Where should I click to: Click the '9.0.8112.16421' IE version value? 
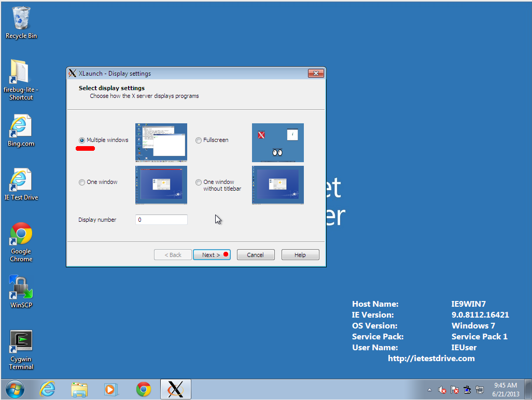click(480, 315)
